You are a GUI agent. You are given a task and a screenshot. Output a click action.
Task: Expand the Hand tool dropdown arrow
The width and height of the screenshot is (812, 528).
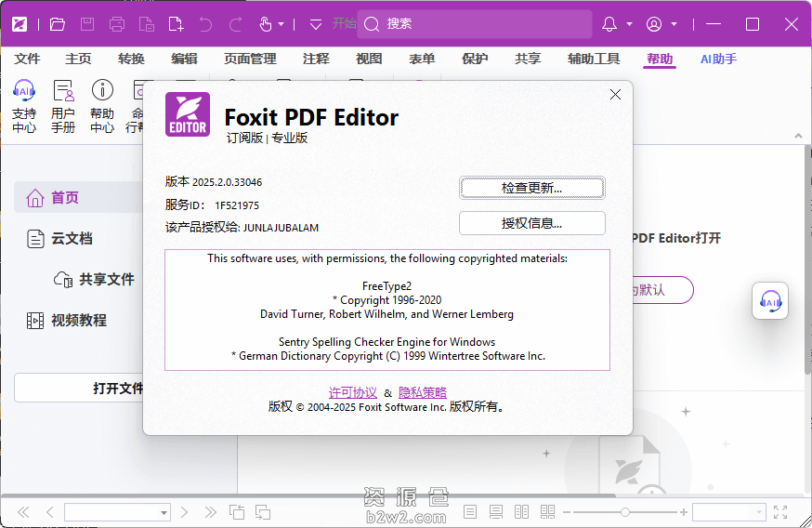282,24
